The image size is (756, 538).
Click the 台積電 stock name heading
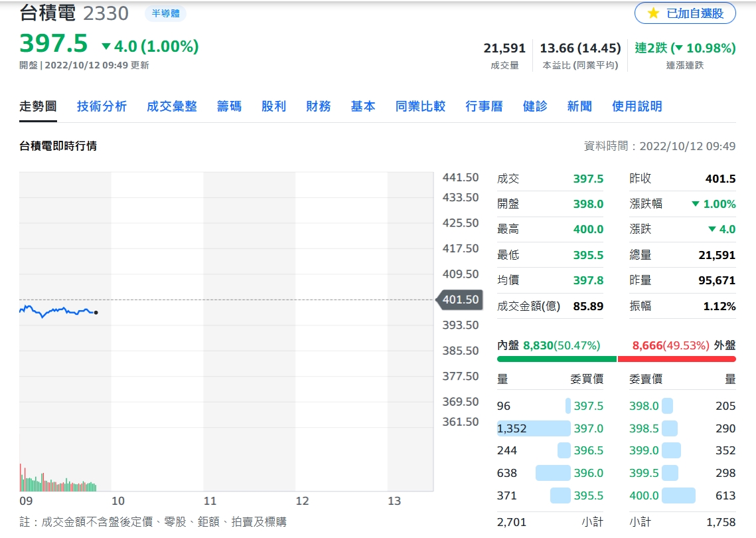(x=47, y=13)
